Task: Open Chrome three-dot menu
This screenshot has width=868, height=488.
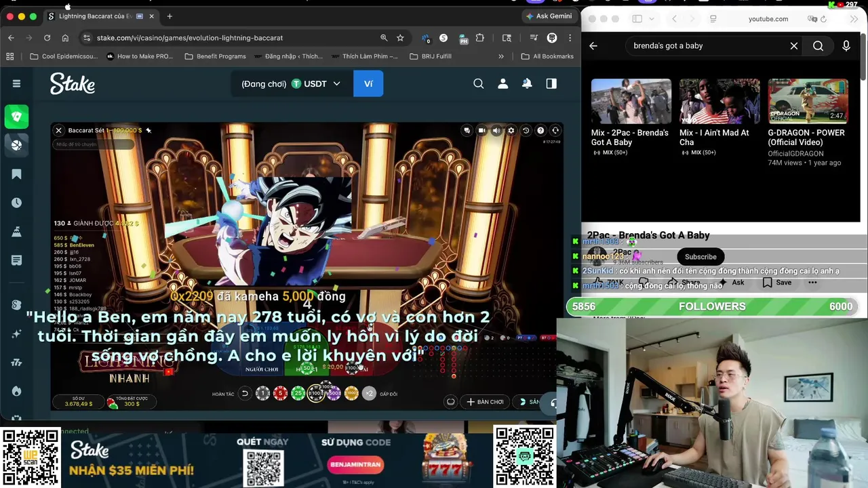Action: coord(570,38)
